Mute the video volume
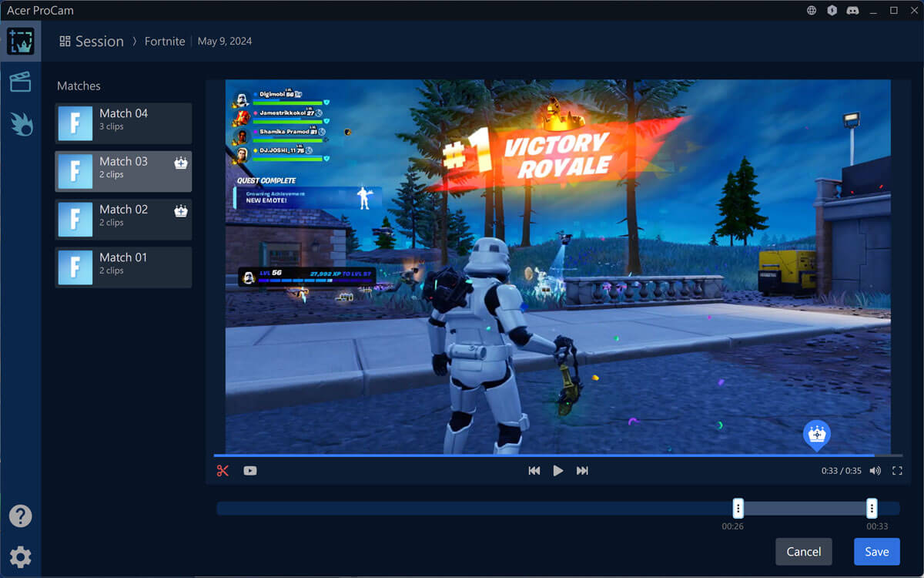Viewport: 924px width, 578px height. point(875,471)
